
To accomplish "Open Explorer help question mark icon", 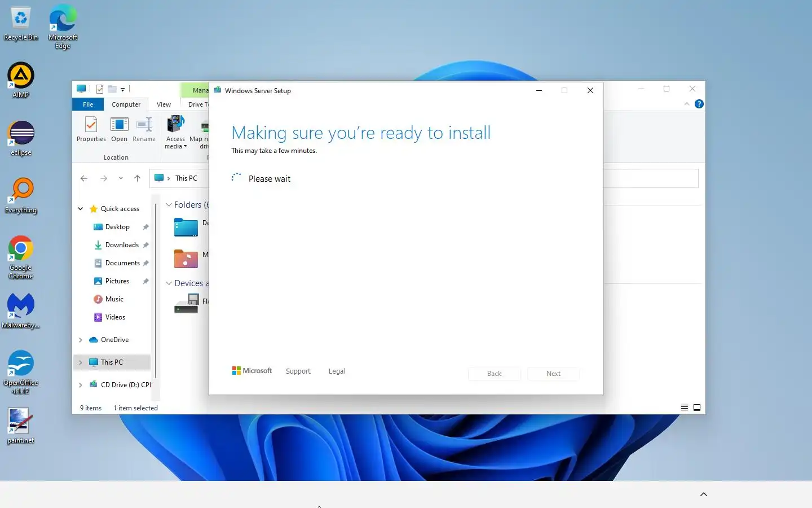I will click(699, 104).
